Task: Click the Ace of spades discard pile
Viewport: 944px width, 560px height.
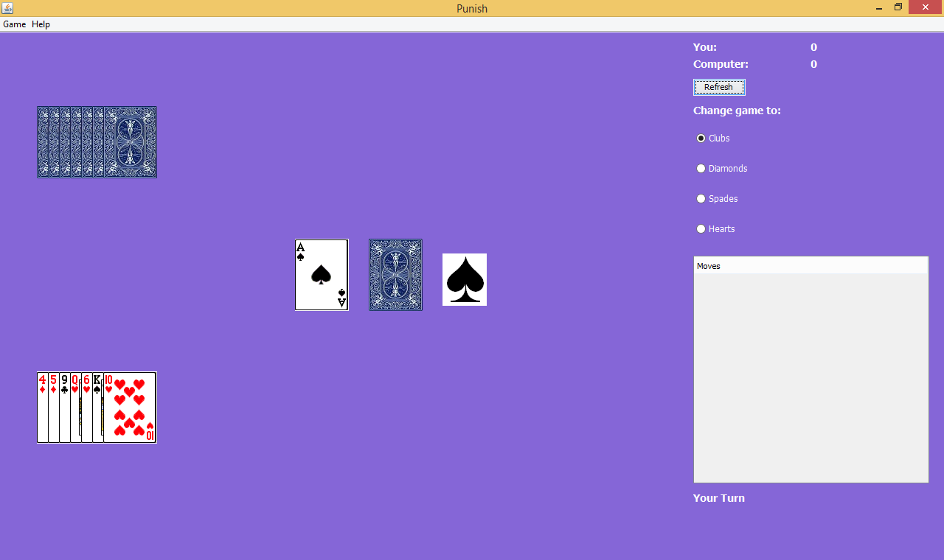Action: pos(322,275)
